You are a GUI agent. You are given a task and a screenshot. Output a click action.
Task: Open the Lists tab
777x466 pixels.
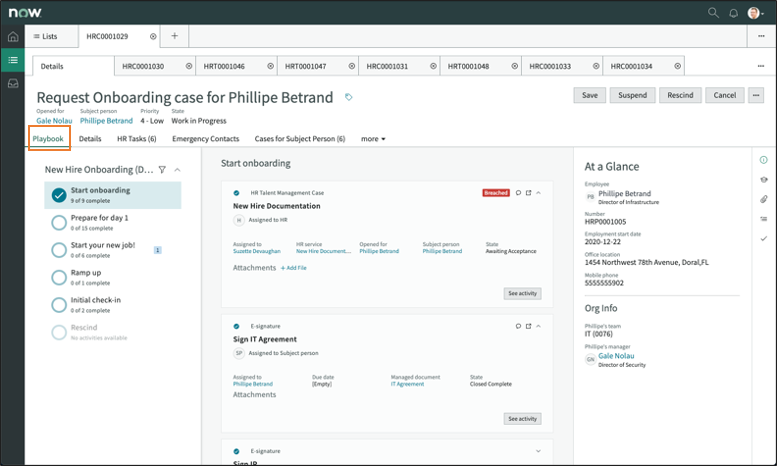click(x=46, y=36)
